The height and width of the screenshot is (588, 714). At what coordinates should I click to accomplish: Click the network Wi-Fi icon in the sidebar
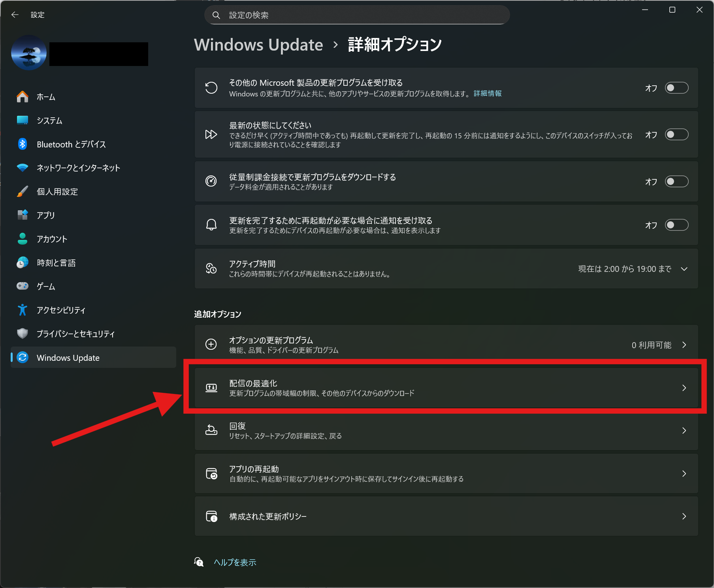[x=23, y=168]
